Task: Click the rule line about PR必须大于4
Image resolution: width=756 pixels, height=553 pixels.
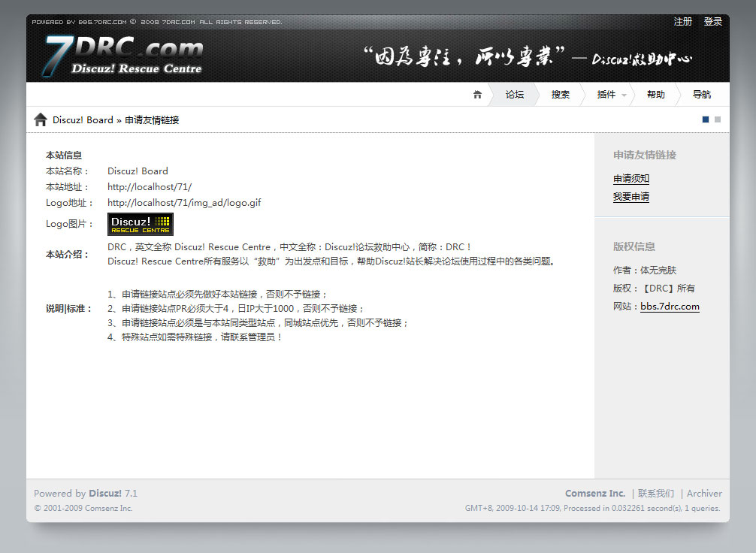Action: coord(236,309)
